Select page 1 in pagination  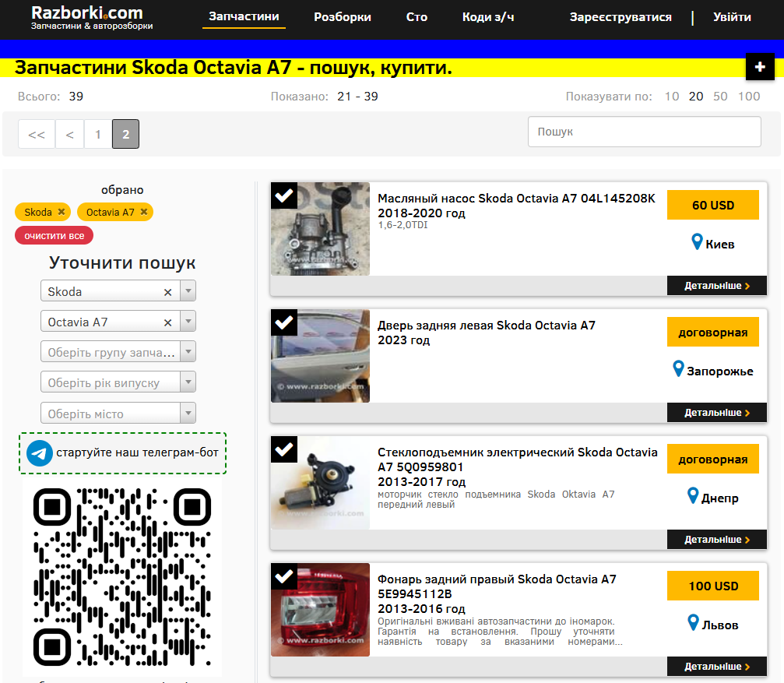point(98,134)
